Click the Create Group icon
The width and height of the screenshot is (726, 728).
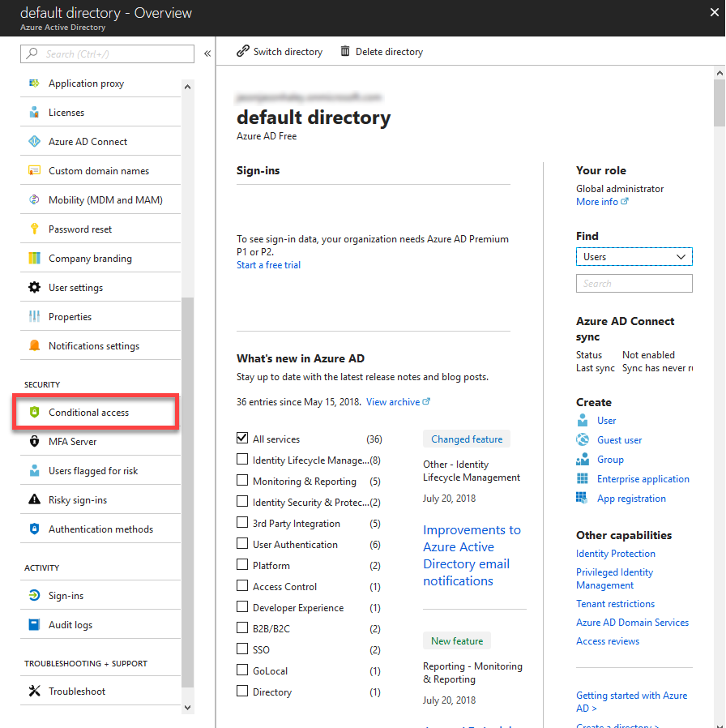point(583,459)
